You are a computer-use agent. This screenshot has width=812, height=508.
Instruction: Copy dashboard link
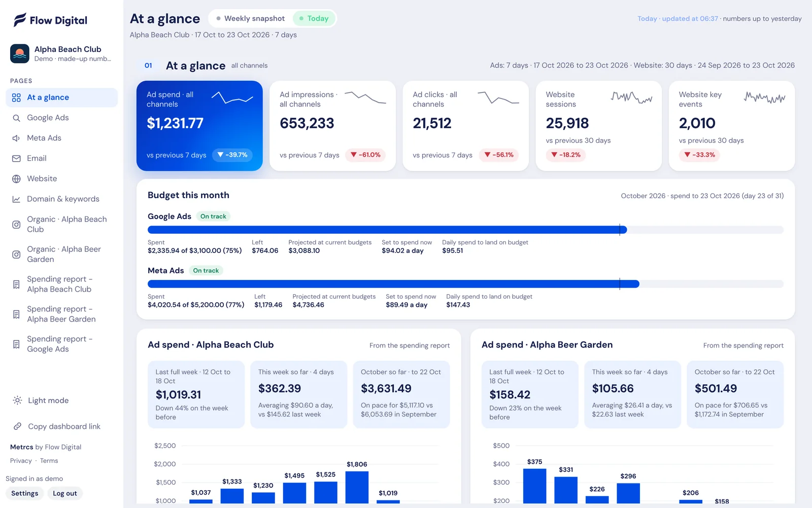coord(61,426)
